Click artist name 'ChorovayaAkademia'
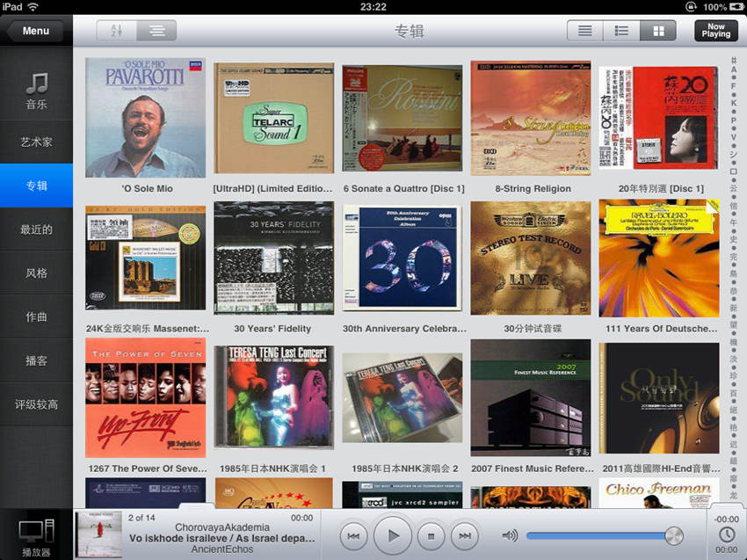Image resolution: width=747 pixels, height=560 pixels. [222, 527]
